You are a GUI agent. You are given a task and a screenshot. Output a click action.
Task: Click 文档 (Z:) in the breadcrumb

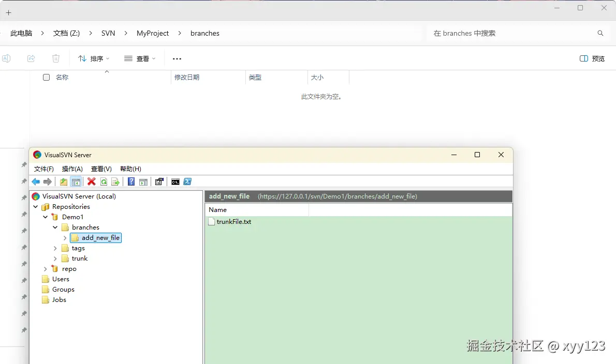click(x=66, y=33)
